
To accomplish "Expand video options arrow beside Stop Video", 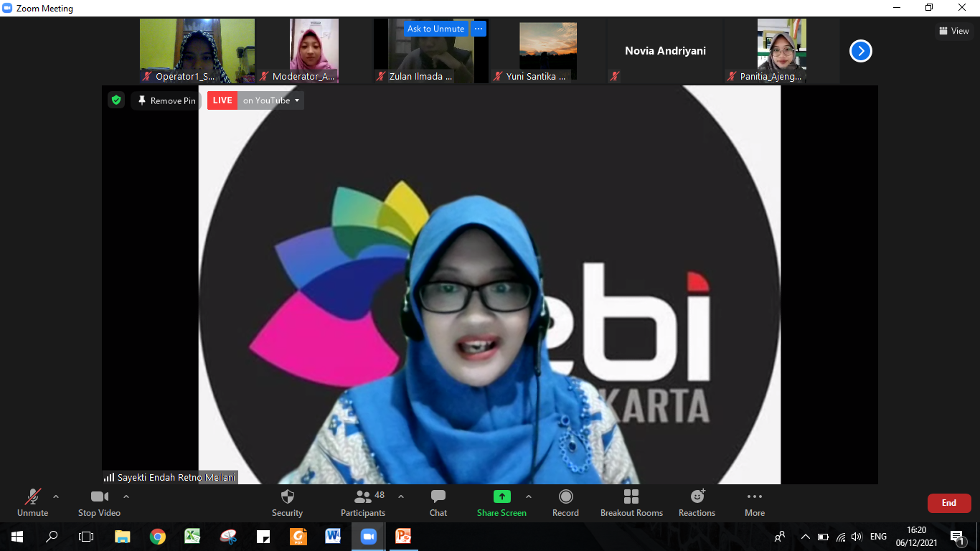I will click(126, 496).
